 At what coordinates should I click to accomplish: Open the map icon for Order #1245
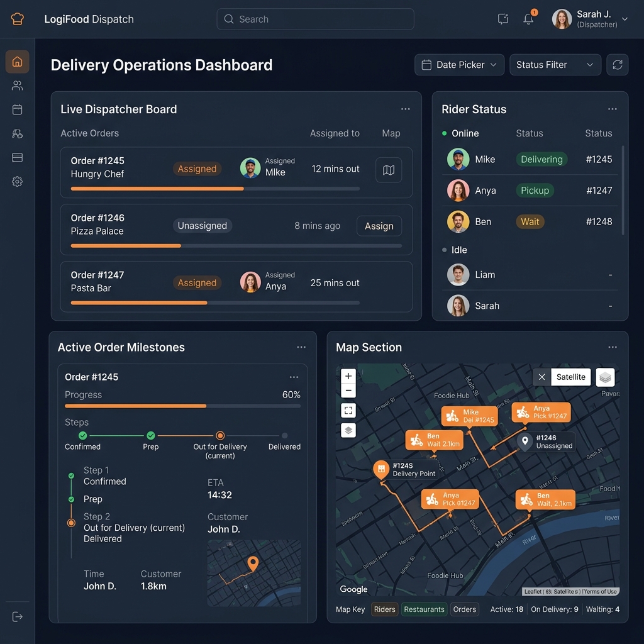389,170
